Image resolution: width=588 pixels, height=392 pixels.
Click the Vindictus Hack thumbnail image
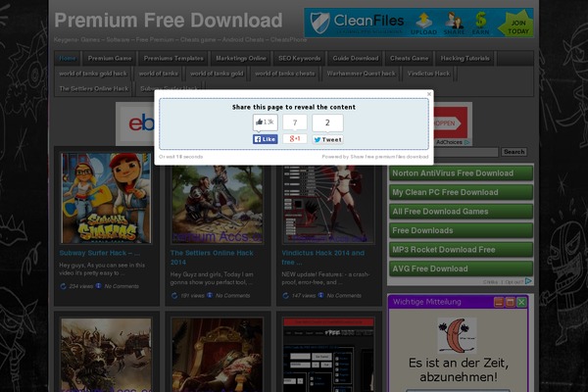coord(328,204)
